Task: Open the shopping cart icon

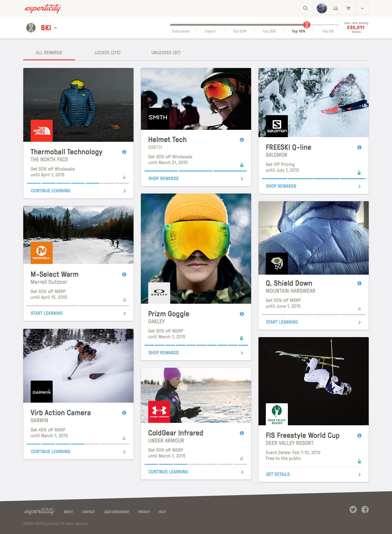Action: 348,8
